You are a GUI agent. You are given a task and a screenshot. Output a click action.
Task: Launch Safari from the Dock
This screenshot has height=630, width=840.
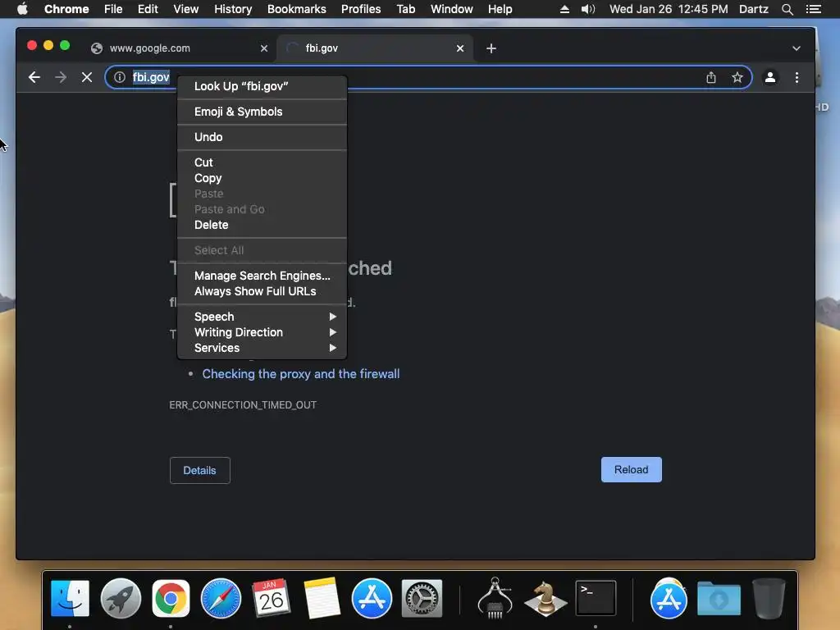(x=221, y=598)
